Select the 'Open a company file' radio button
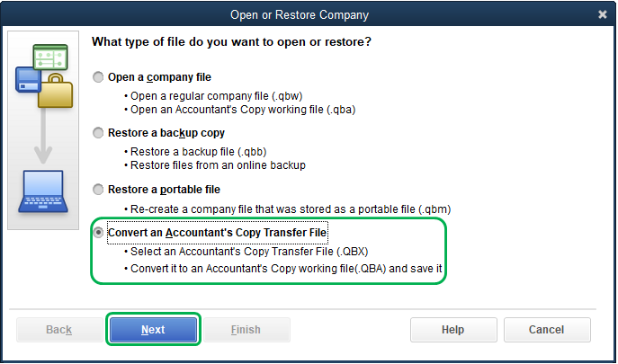Screen dimensions: 618x364 pyautogui.click(x=99, y=77)
